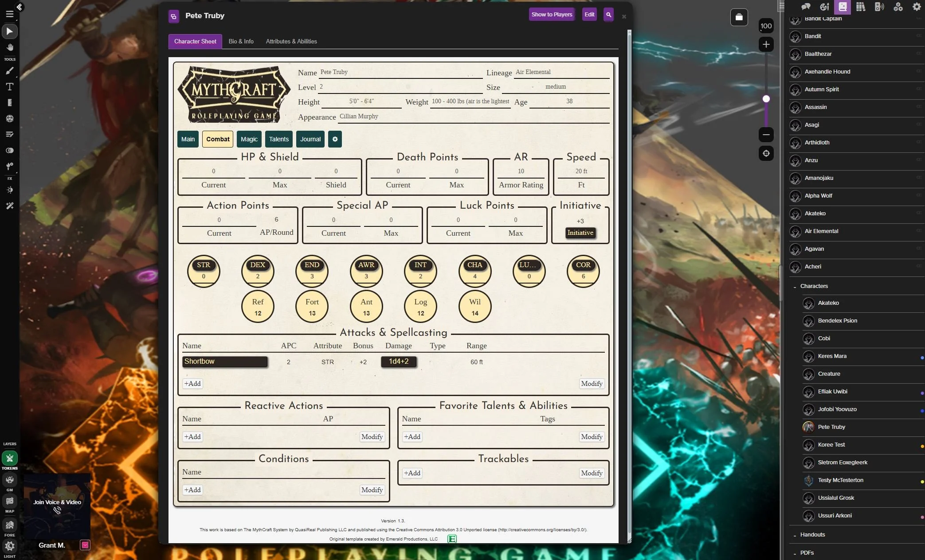The image size is (925, 560).
Task: Open the Art Library palette tab
Action: tap(824, 7)
